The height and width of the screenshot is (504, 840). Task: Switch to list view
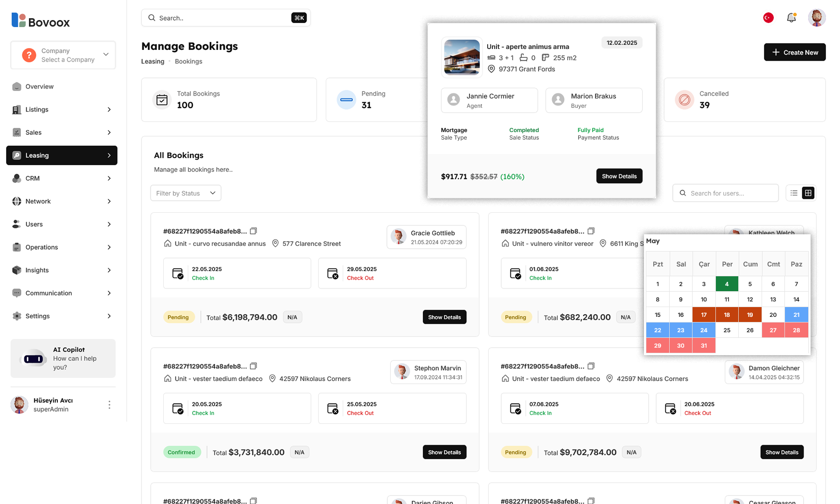coord(794,193)
